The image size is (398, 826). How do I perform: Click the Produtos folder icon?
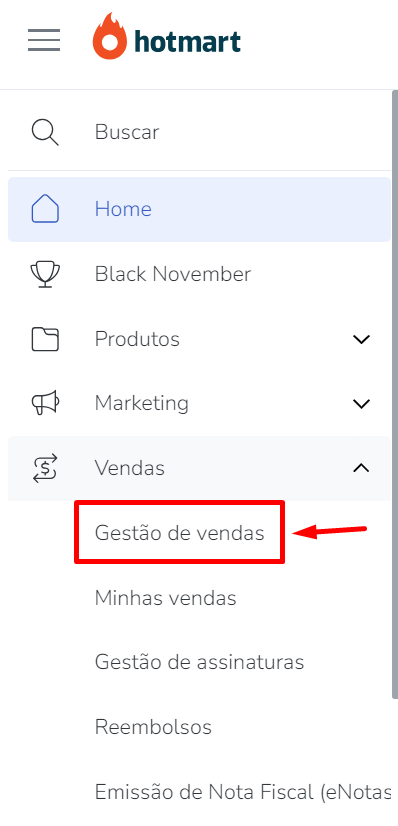point(45,339)
